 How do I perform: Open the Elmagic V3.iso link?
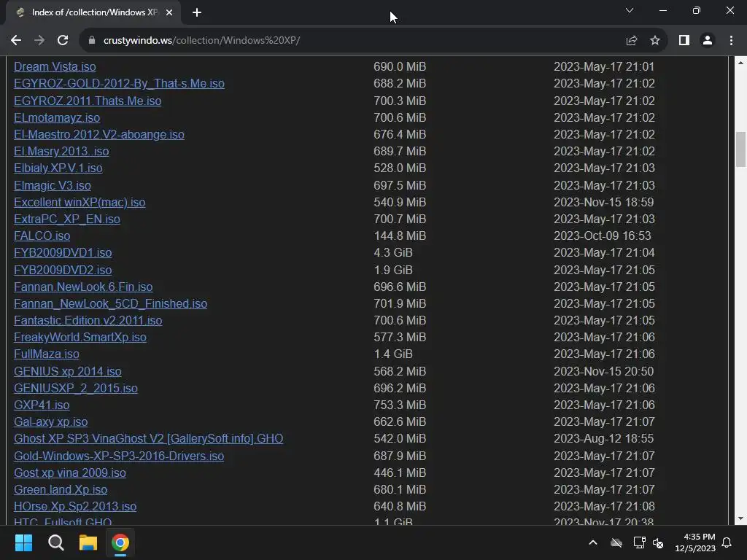click(53, 185)
